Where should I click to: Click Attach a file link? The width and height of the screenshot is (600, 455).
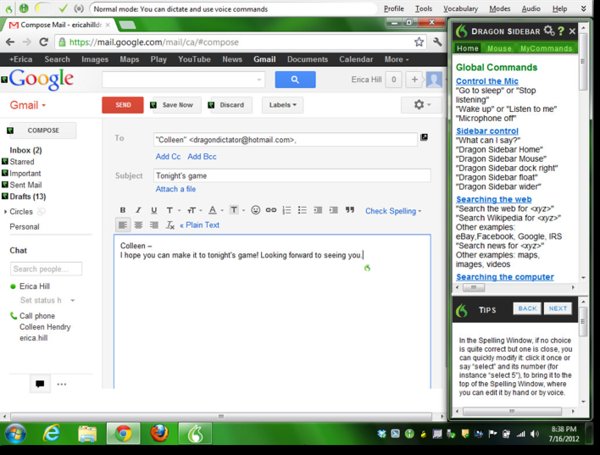[x=176, y=189]
